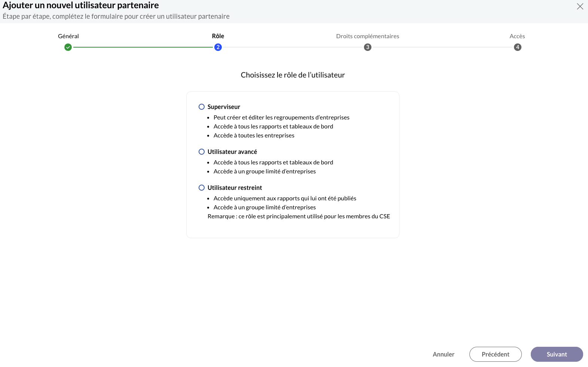The height and width of the screenshot is (367, 588).
Task: Click 'Peut créer et éditer les regroupements d'entreprises'
Action: tap(282, 117)
